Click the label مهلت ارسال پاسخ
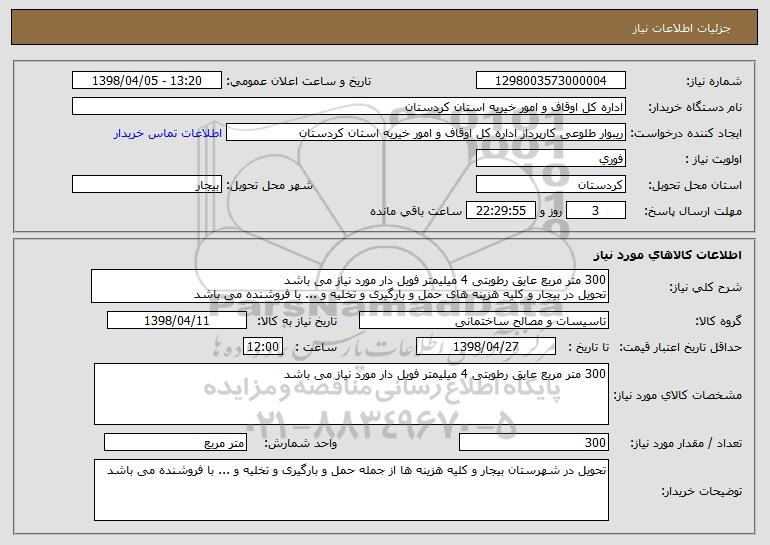770x545 pixels. (693, 211)
